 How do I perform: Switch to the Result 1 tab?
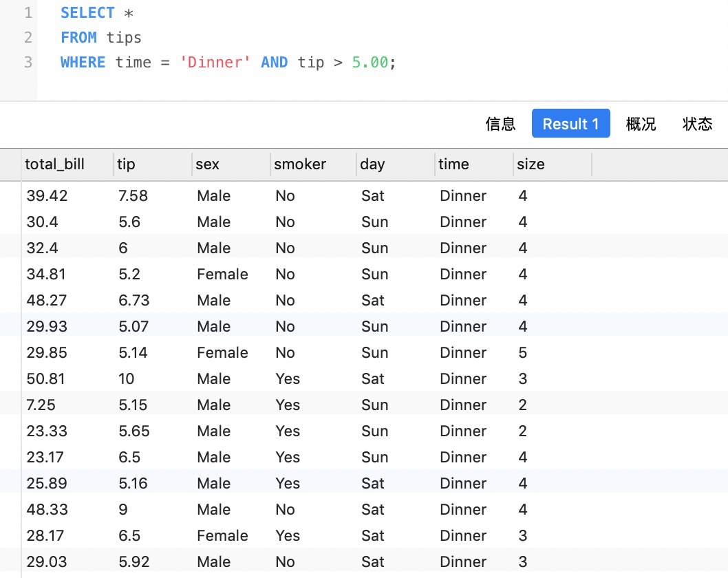pyautogui.click(x=570, y=123)
